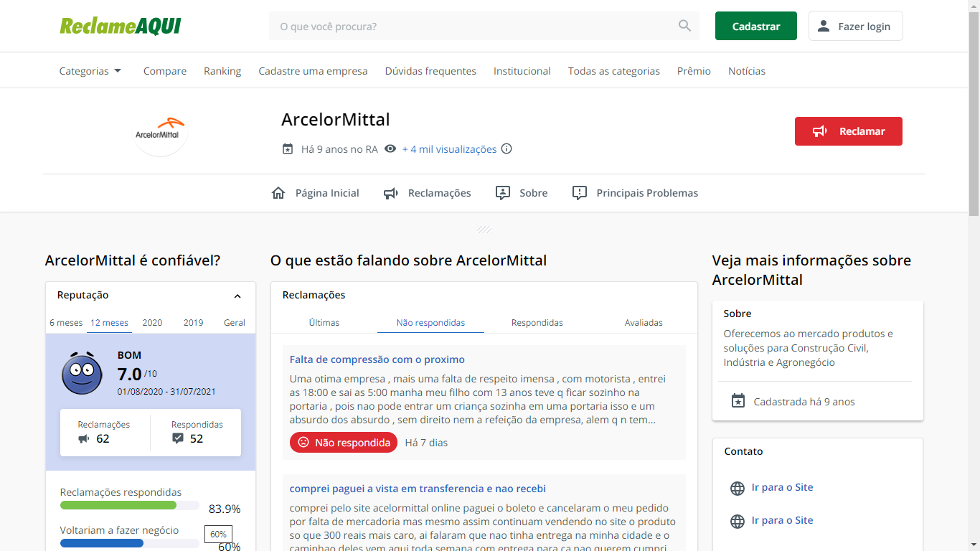
Task: Click the ReclameAQUI logo
Action: pos(120,27)
